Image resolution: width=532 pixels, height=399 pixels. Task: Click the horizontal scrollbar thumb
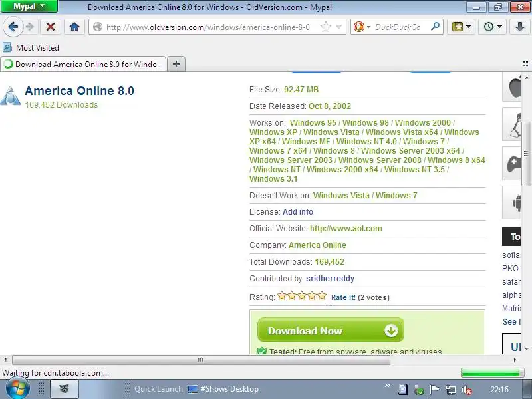[x=201, y=360]
